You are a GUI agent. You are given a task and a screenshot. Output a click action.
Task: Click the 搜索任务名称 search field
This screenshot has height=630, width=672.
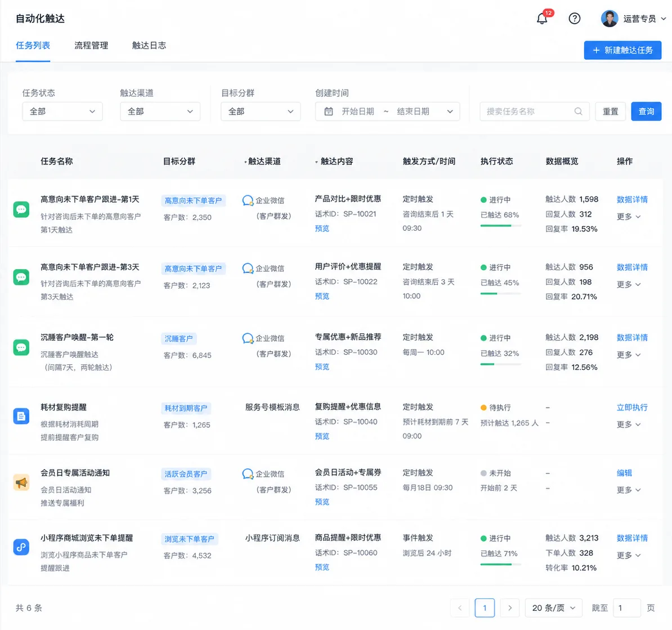[535, 111]
